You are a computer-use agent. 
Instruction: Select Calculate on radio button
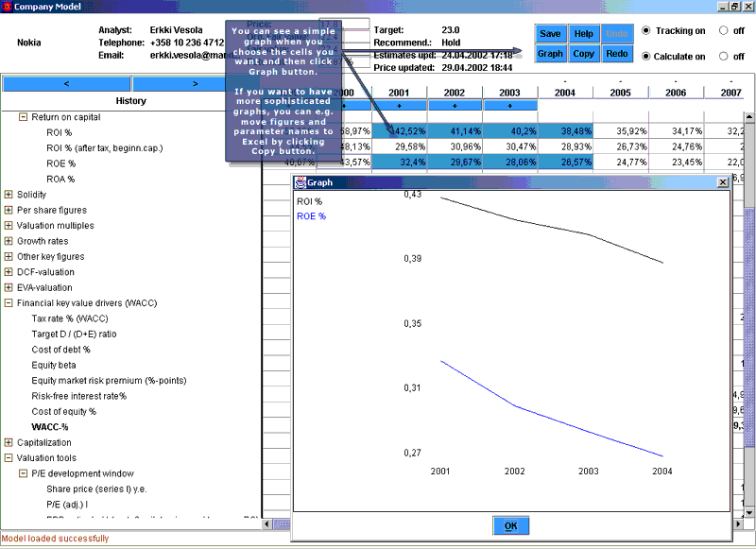click(646, 57)
